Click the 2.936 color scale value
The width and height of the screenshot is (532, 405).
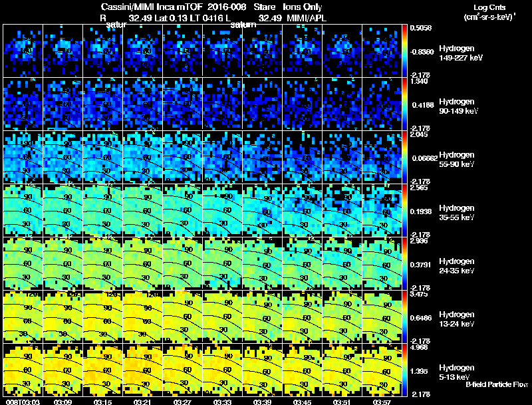[419, 241]
